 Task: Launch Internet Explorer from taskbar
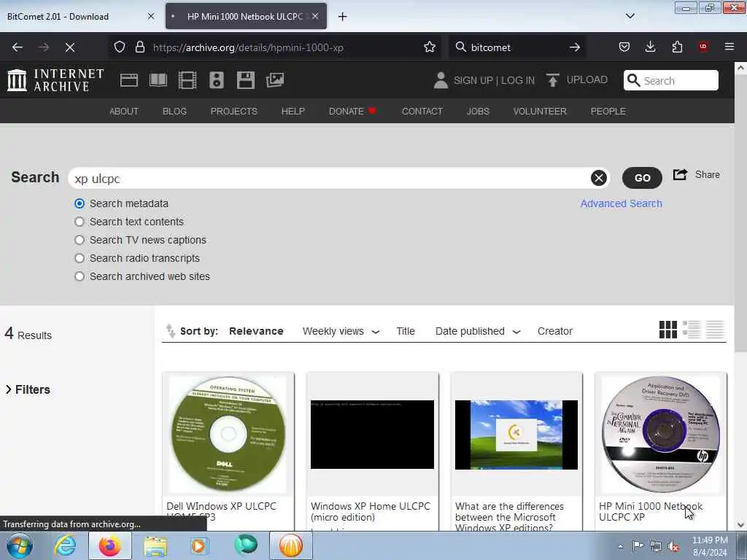[x=65, y=545]
